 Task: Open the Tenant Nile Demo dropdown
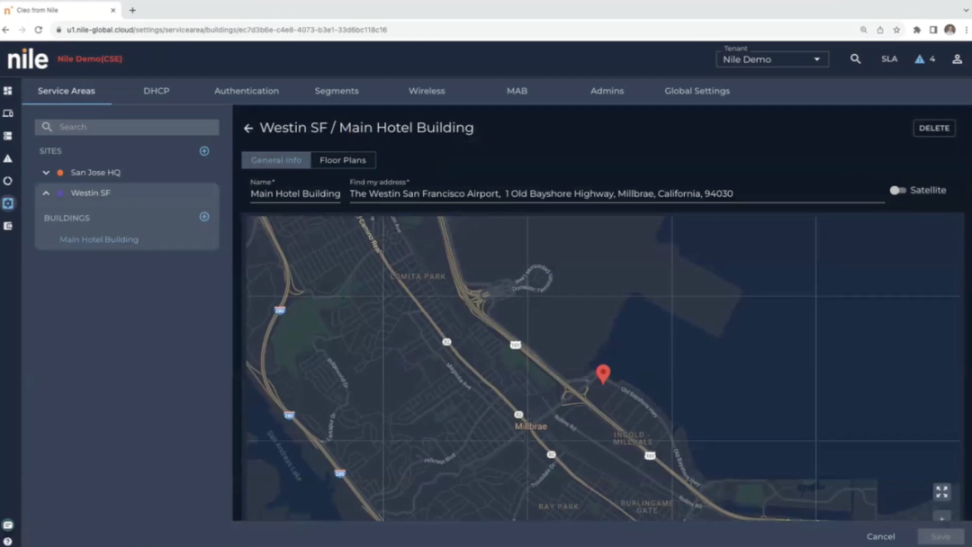pos(771,60)
